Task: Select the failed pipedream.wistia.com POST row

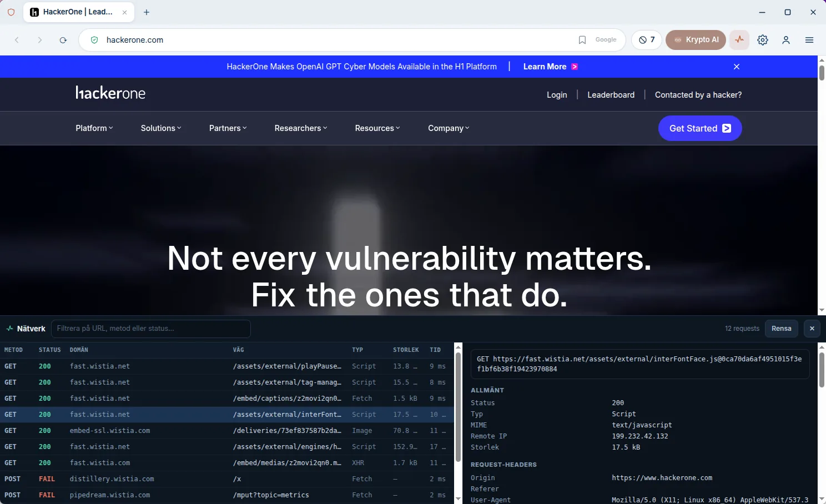Action: [227, 495]
